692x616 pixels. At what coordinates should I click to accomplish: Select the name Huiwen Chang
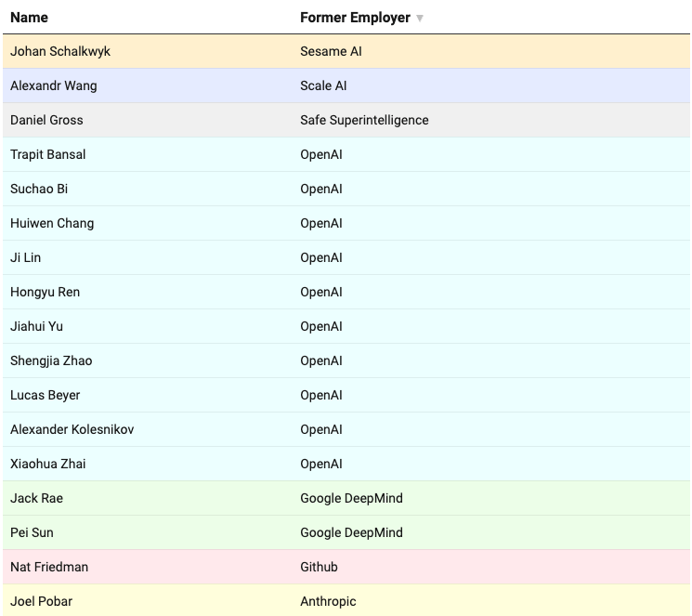click(52, 223)
